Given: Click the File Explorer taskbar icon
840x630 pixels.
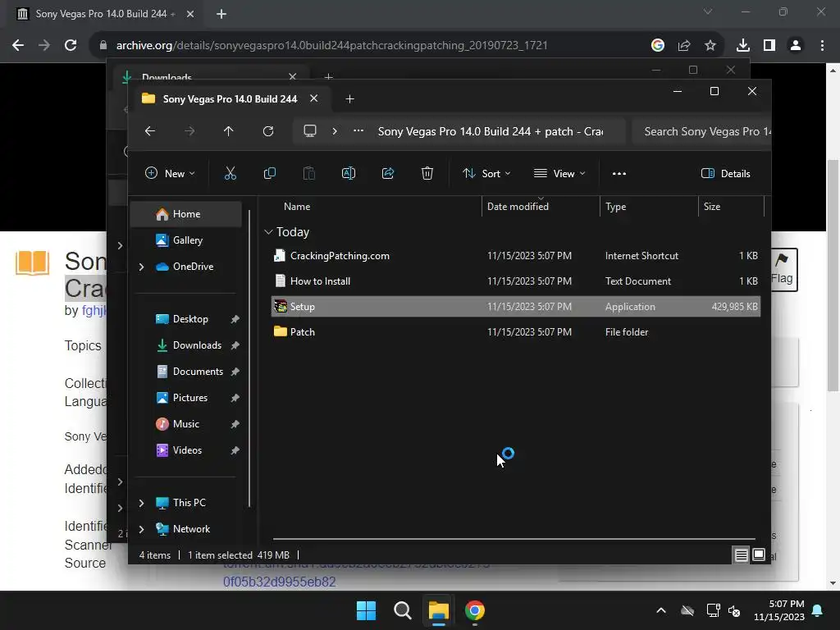Looking at the screenshot, I should click(x=438, y=610).
